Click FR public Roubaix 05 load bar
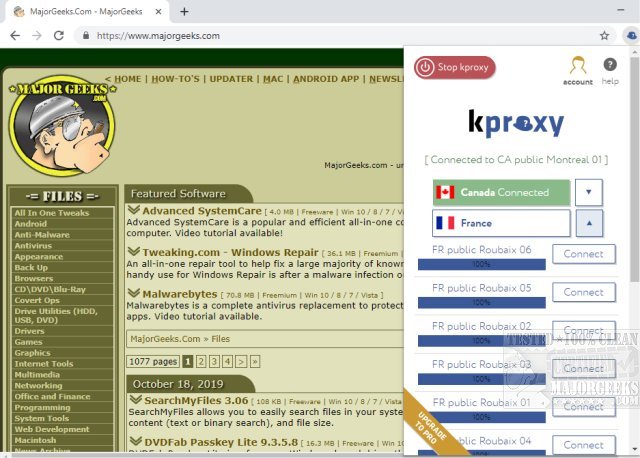640x458 pixels. click(x=482, y=302)
